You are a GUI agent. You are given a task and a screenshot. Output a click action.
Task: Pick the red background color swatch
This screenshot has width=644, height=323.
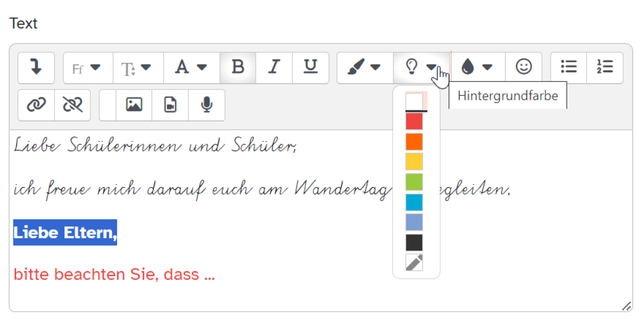pyautogui.click(x=414, y=122)
